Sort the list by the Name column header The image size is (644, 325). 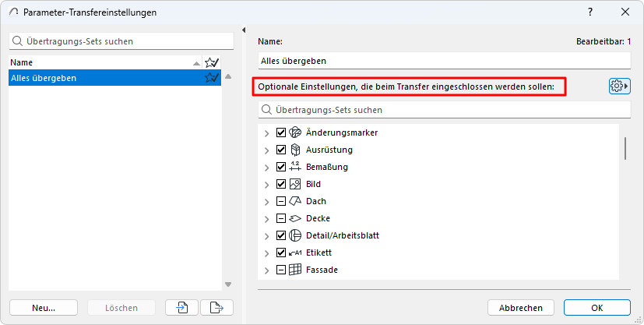[x=93, y=62]
